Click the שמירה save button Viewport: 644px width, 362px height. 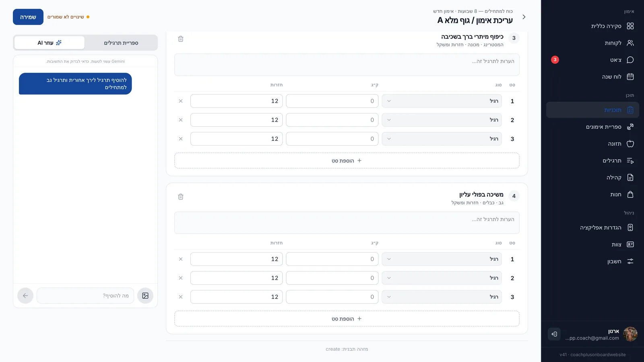pos(28,17)
